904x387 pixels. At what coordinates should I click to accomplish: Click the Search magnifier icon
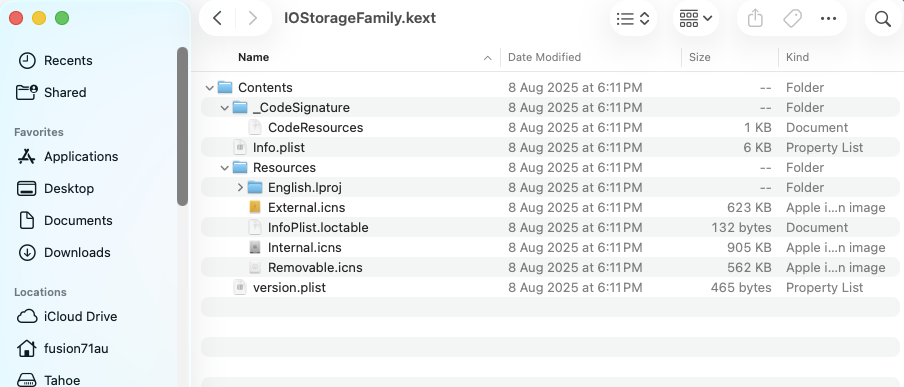[x=883, y=18]
